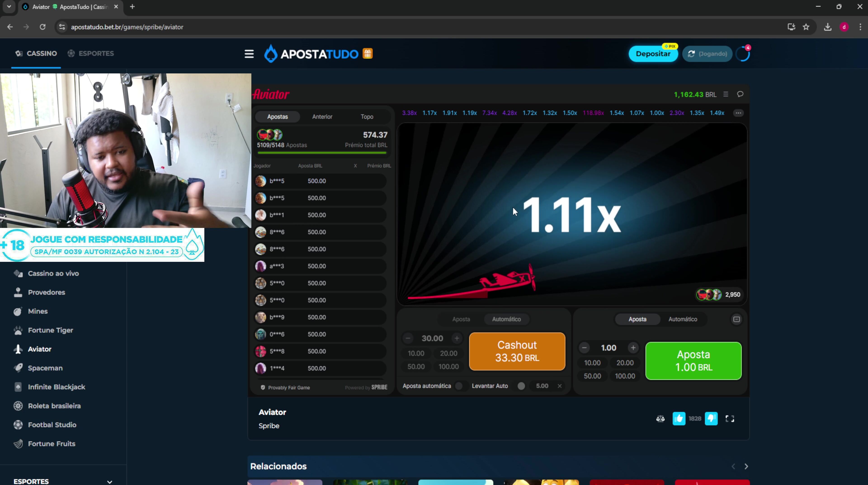Clear the Levantar Auto 5.00 value
Screen dimensions: 868x485
pos(560,386)
